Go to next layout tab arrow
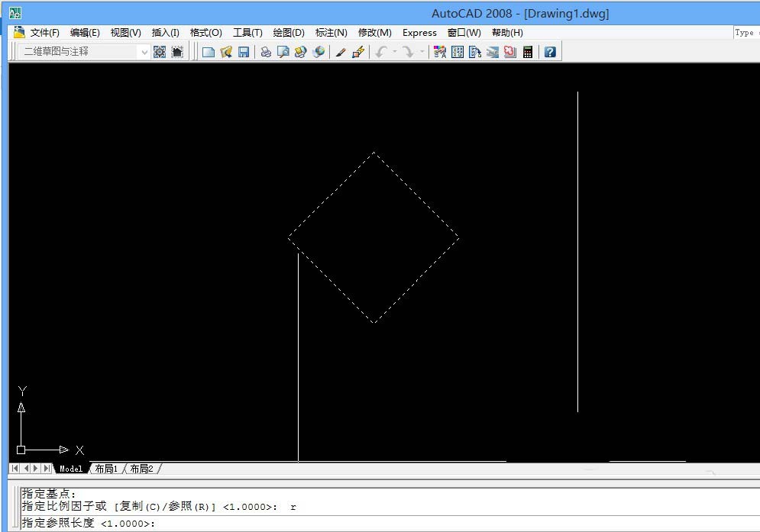760x532 pixels. tap(36, 468)
